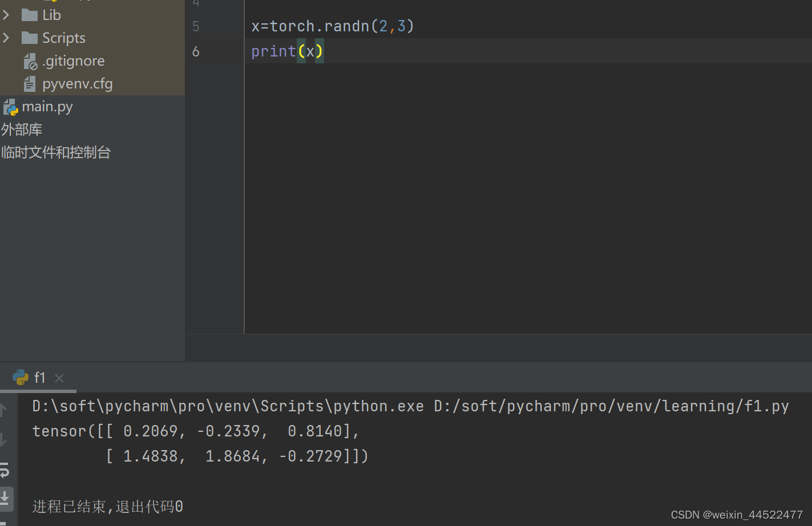The width and height of the screenshot is (812, 526).
Task: Click the 进程已结束,退出代码0 message
Action: [108, 507]
